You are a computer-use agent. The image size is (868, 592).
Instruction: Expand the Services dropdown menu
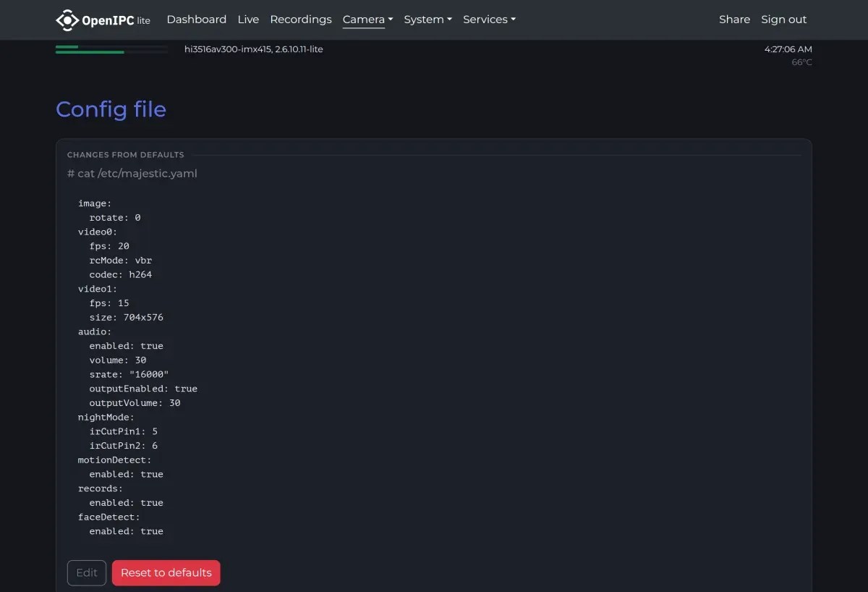(489, 20)
